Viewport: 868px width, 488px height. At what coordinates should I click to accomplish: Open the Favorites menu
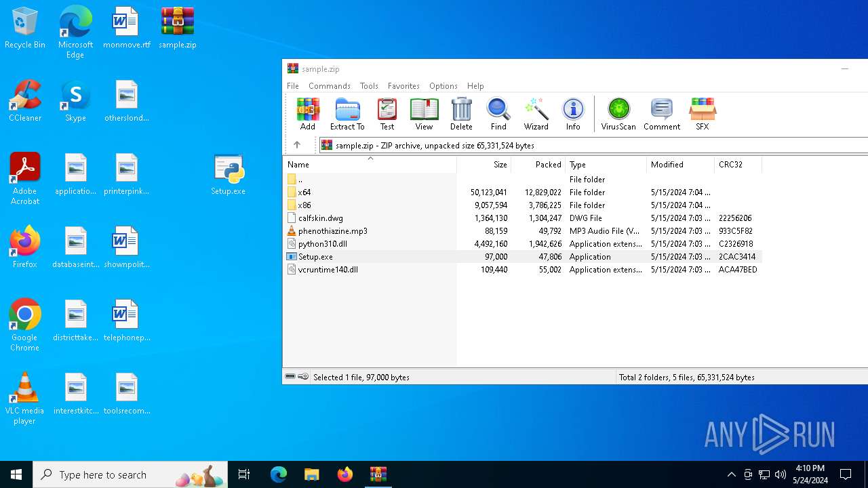(403, 86)
